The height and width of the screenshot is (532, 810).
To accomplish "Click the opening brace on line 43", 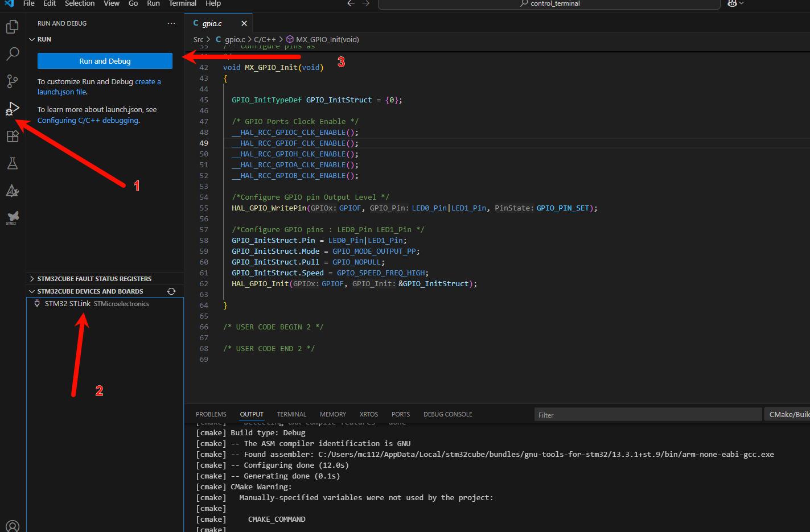I will click(x=225, y=79).
